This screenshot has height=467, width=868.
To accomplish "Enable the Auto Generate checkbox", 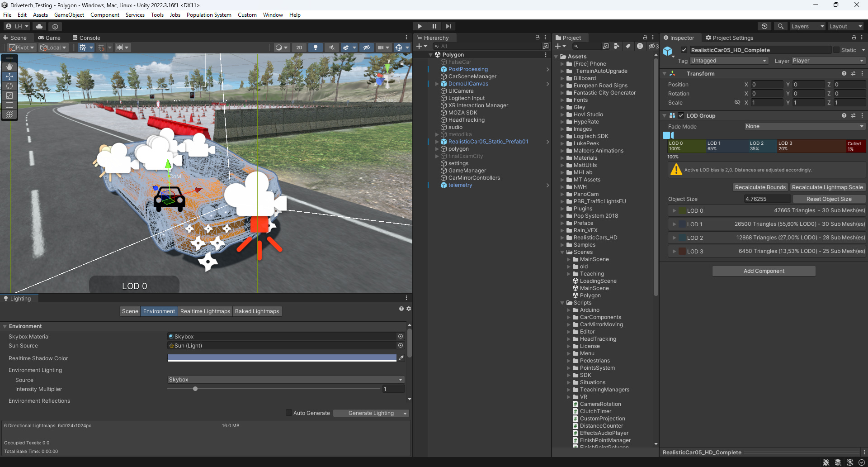I will click(289, 413).
